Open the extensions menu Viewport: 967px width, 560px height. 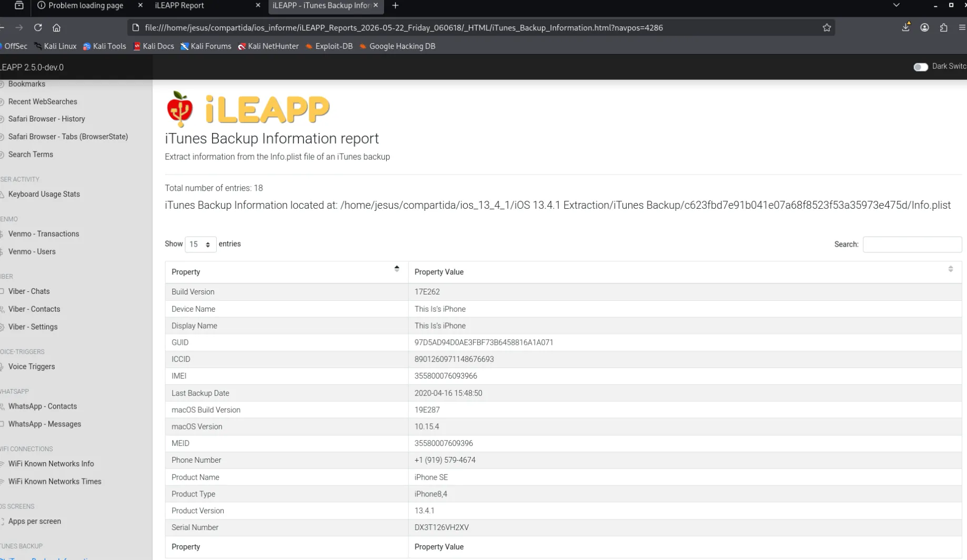[x=943, y=27]
